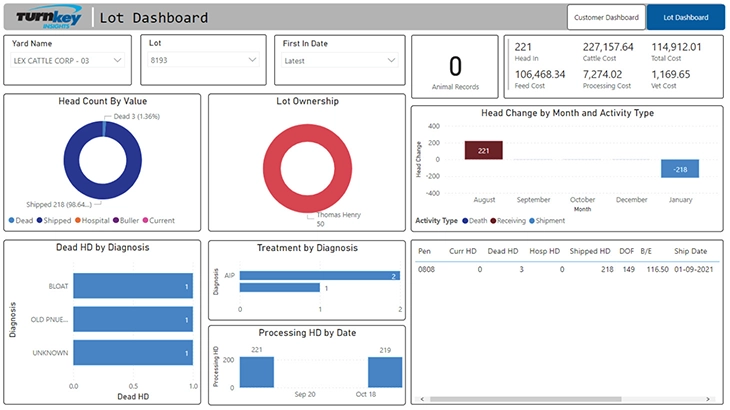Sort table by DOF column

(x=627, y=251)
